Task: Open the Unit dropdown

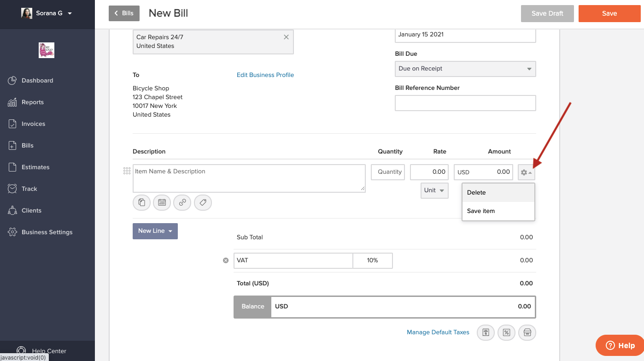Action: pyautogui.click(x=434, y=190)
